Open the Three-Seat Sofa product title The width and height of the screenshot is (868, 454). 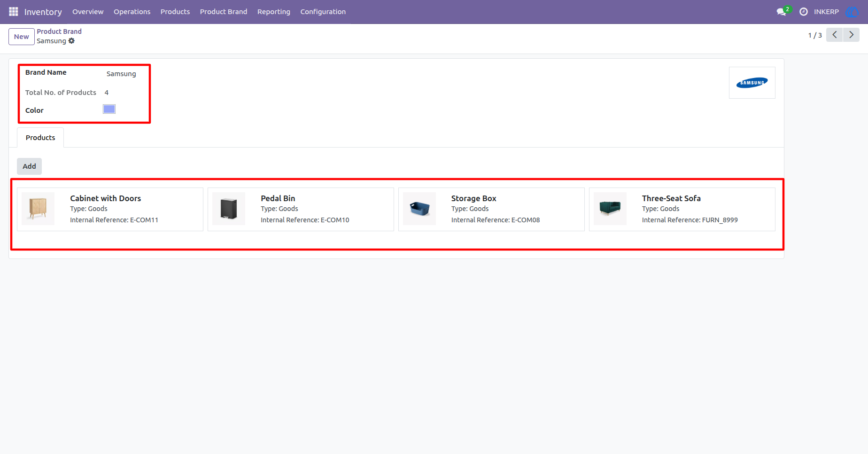click(x=671, y=198)
